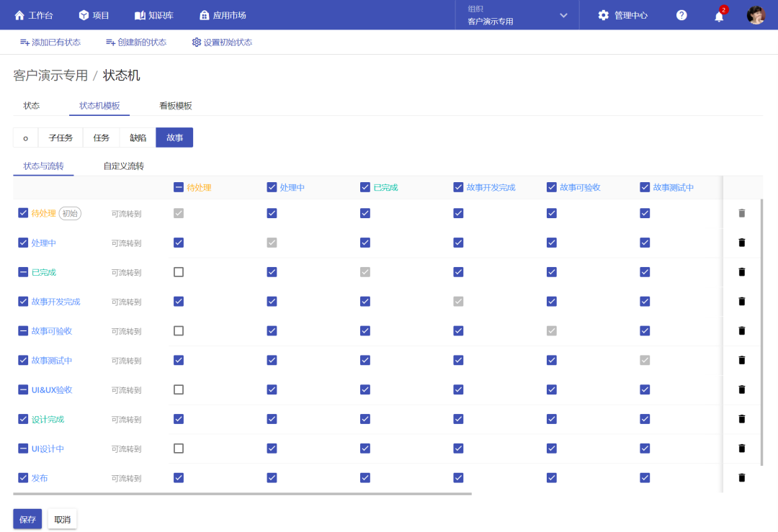This screenshot has width=778, height=532.
Task: Select the 自定义流转 tab
Action: (x=123, y=166)
